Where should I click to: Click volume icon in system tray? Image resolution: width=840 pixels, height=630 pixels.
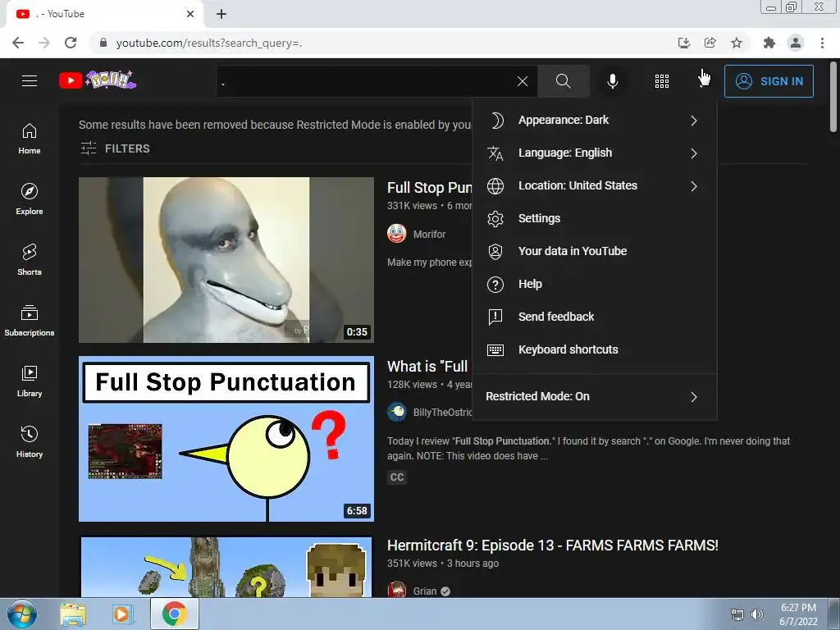[757, 614]
